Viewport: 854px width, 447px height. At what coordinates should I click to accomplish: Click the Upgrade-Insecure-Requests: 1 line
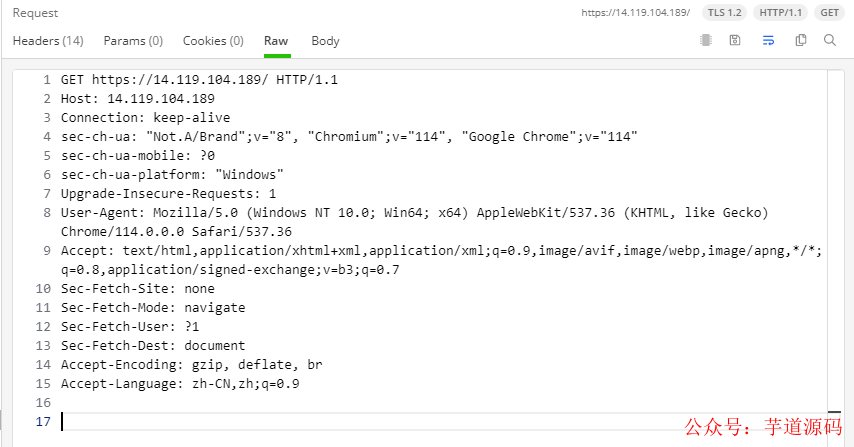coord(168,194)
